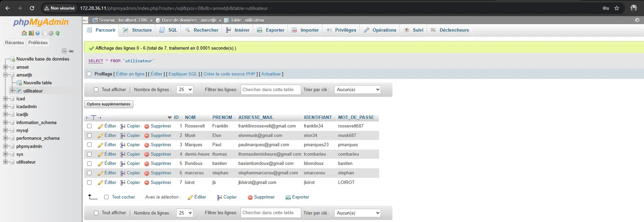Open the performance_schema database in tree

38,138
